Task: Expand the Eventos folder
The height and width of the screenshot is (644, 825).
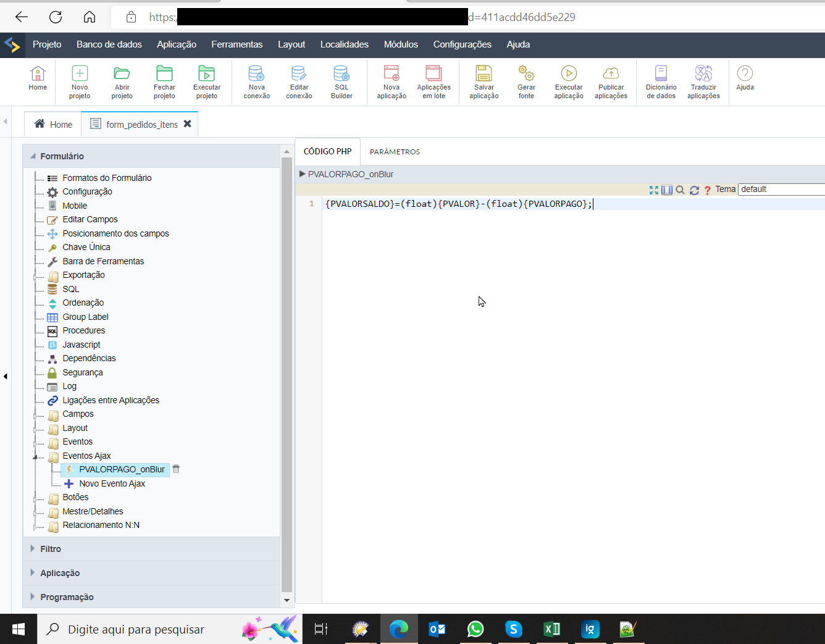Action: 36,443
